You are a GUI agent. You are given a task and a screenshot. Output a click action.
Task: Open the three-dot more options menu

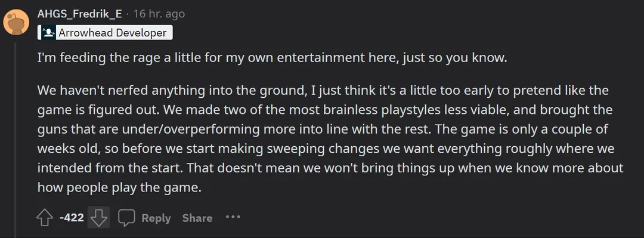[x=233, y=217]
